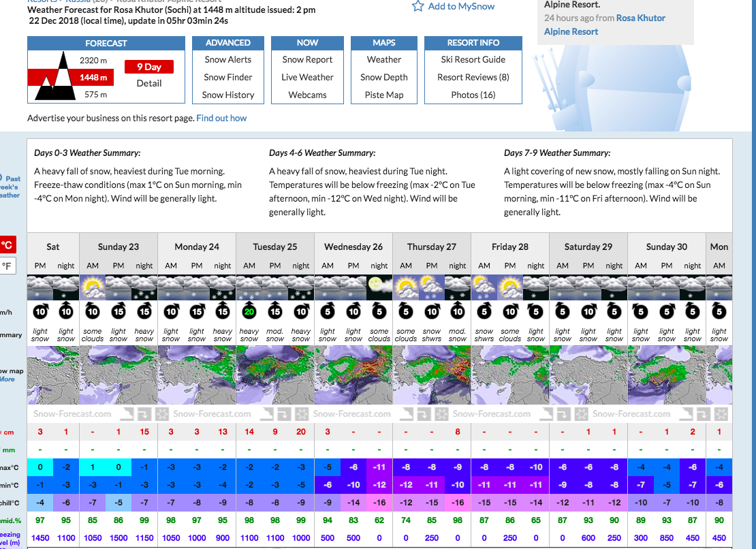Click the Thursday 27 day header
Image resolution: width=756 pixels, height=549 pixels.
[432, 247]
